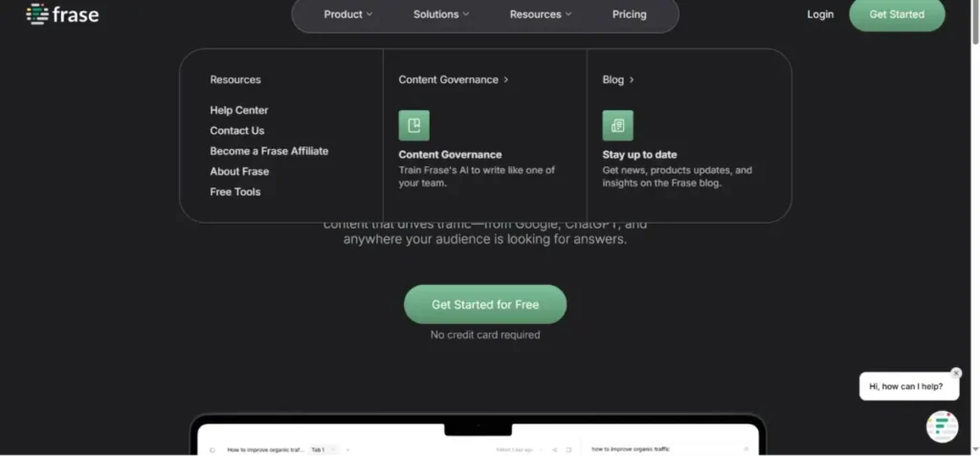Open the Help Center link

[239, 110]
